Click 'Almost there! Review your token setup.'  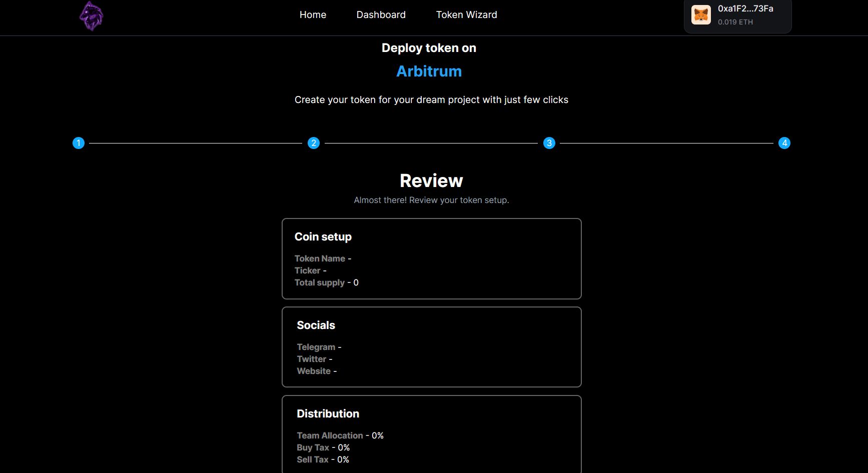431,200
